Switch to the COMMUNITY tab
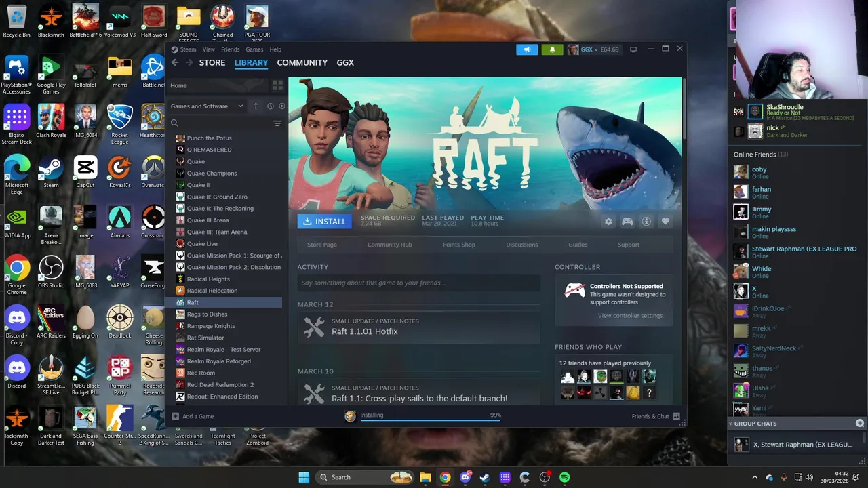Viewport: 868px width, 488px height. coord(302,62)
